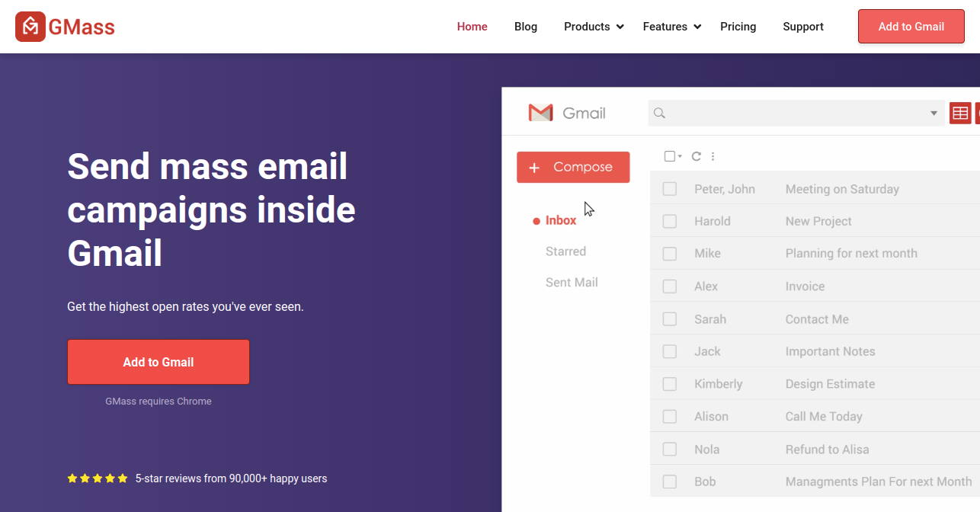The width and height of the screenshot is (980, 512).
Task: Click the GMass logo icon
Action: tap(30, 27)
